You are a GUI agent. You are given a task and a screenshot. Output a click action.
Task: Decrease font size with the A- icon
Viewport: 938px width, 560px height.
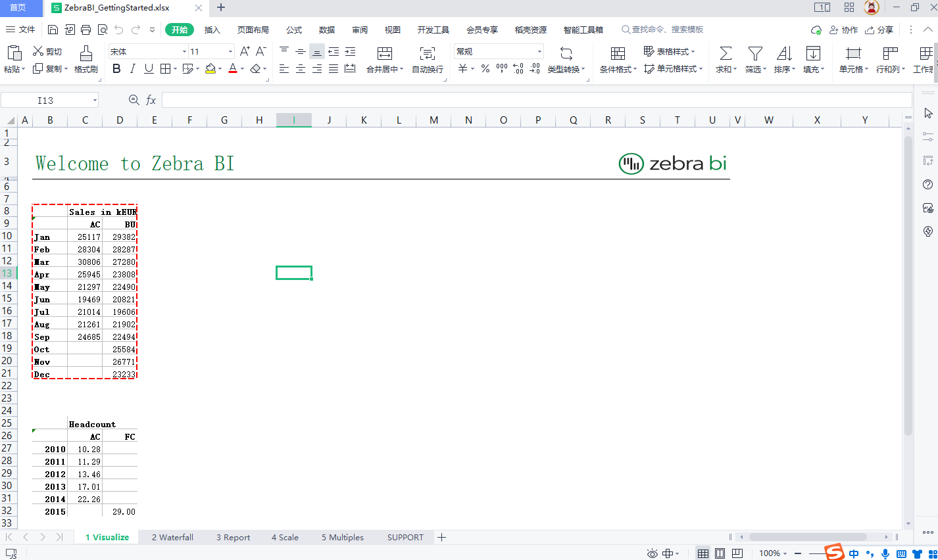pyautogui.click(x=261, y=51)
